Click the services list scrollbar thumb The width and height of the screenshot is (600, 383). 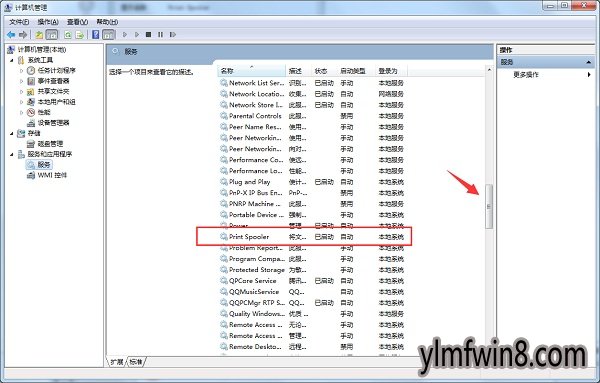click(489, 207)
